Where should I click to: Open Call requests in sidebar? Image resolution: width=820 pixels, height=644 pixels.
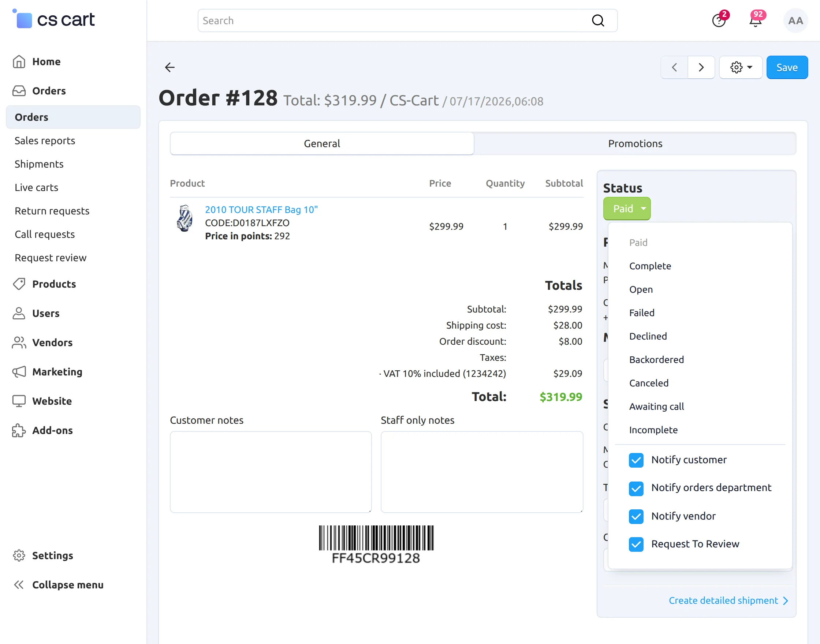coord(45,234)
